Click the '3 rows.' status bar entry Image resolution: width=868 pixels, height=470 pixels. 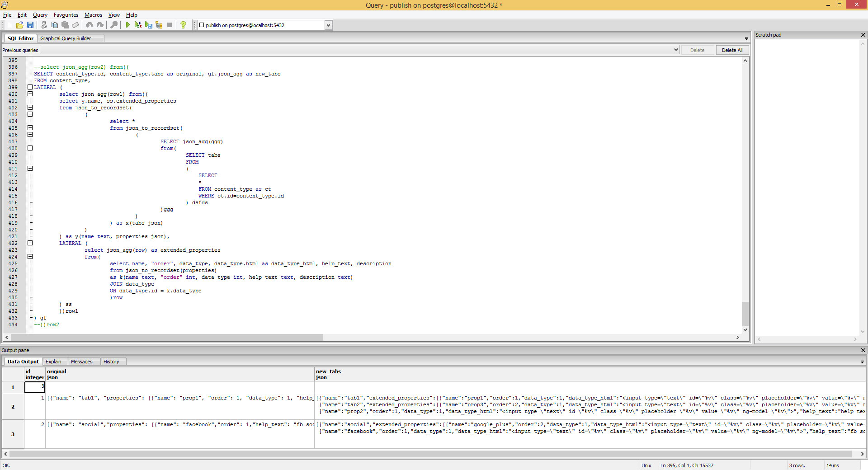[x=797, y=465]
